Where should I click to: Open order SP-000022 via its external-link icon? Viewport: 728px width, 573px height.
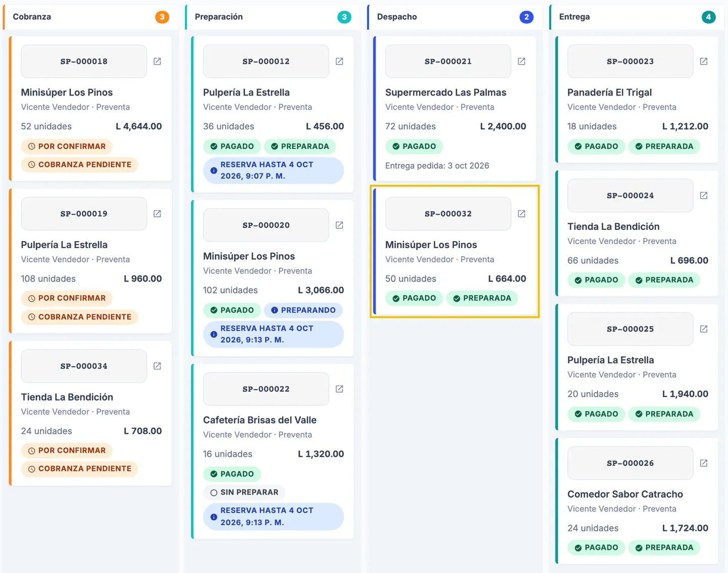pos(339,389)
